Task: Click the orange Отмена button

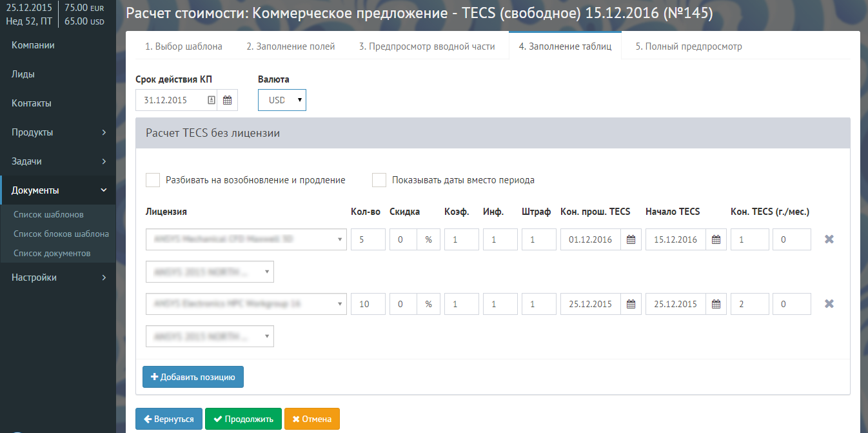Action: pos(311,419)
